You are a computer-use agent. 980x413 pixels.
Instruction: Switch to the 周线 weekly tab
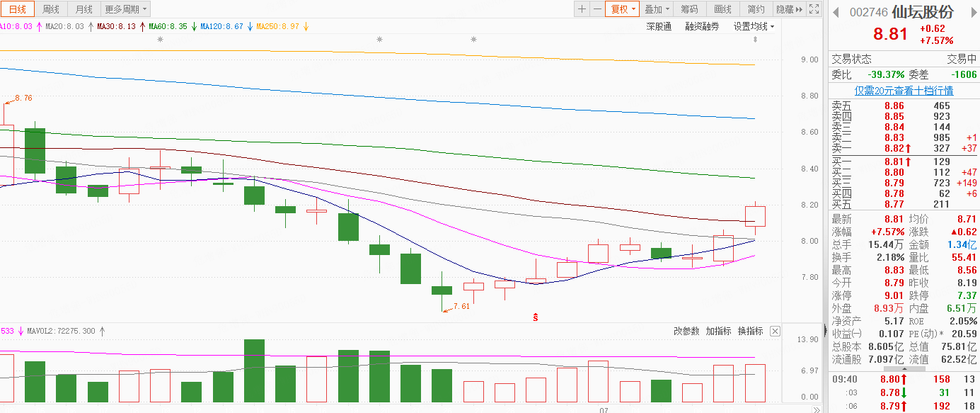click(x=51, y=9)
